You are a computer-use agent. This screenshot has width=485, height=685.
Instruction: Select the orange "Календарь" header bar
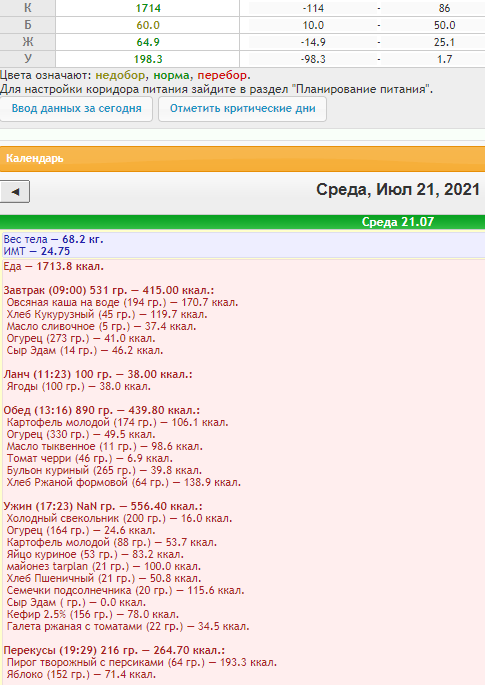click(242, 159)
